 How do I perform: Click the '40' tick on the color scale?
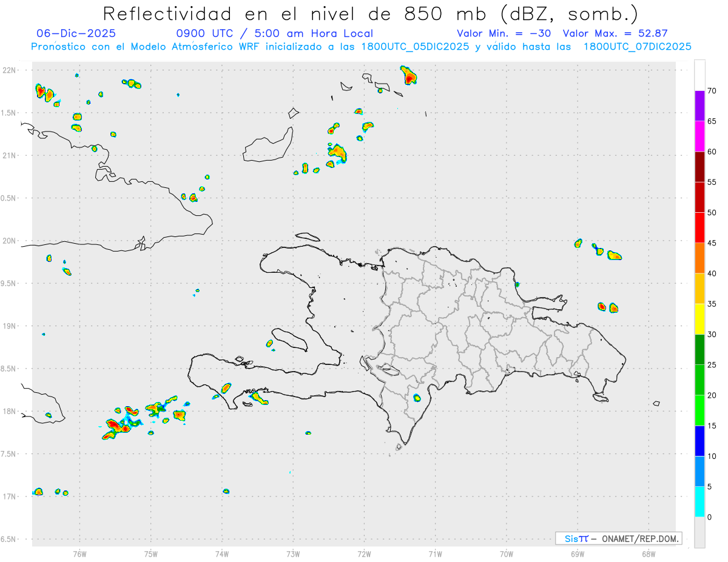(712, 273)
